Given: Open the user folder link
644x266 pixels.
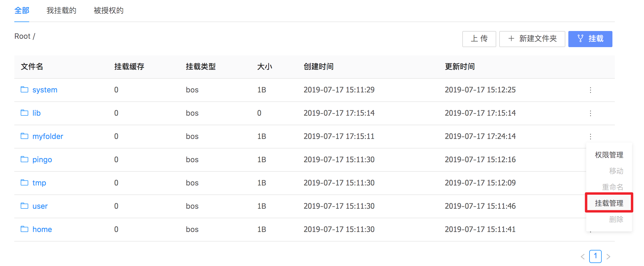Looking at the screenshot, I should (40, 206).
